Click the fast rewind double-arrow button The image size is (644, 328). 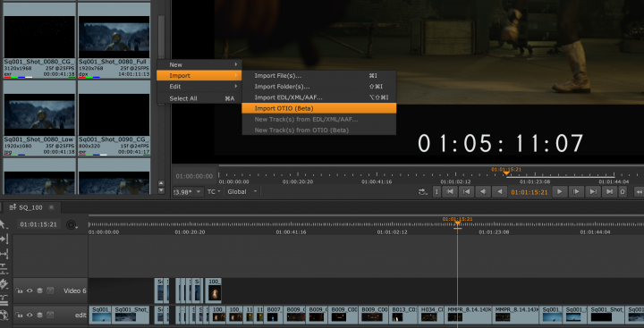coord(639,191)
